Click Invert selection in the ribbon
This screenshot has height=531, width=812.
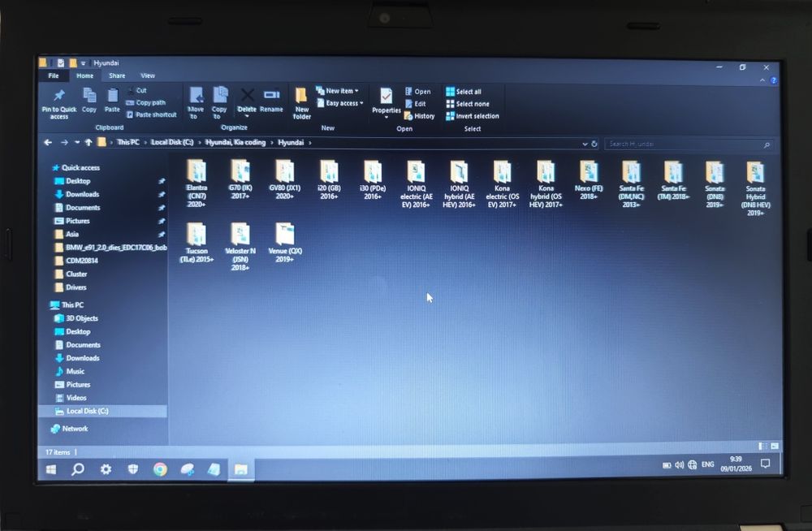(473, 116)
